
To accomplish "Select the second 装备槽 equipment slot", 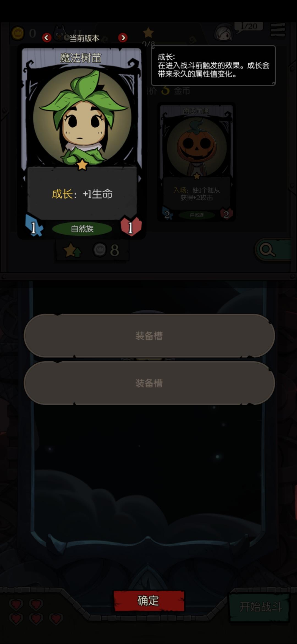I will click(149, 383).
